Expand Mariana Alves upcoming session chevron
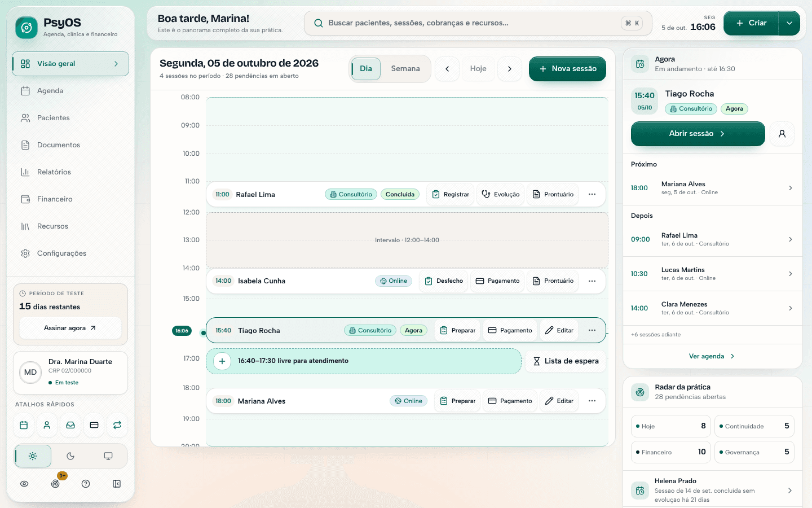The image size is (812, 508). pos(790,188)
